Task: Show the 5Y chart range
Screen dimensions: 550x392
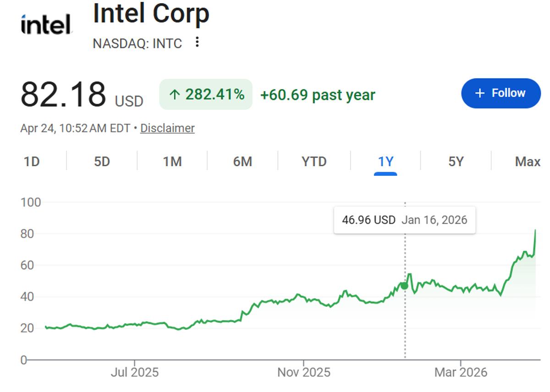Action: click(456, 162)
